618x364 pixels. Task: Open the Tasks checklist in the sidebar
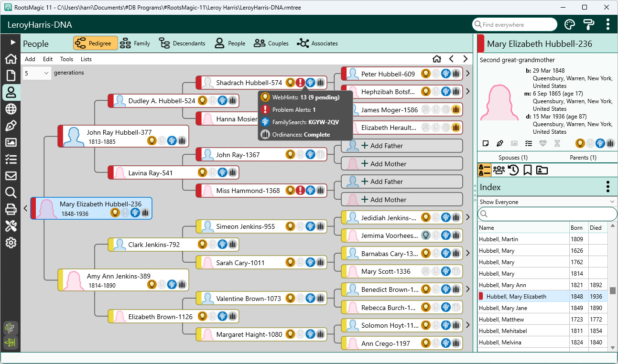11,159
